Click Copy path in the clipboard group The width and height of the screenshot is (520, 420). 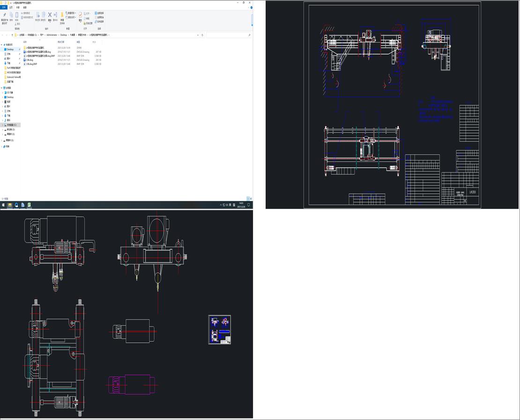26,13
